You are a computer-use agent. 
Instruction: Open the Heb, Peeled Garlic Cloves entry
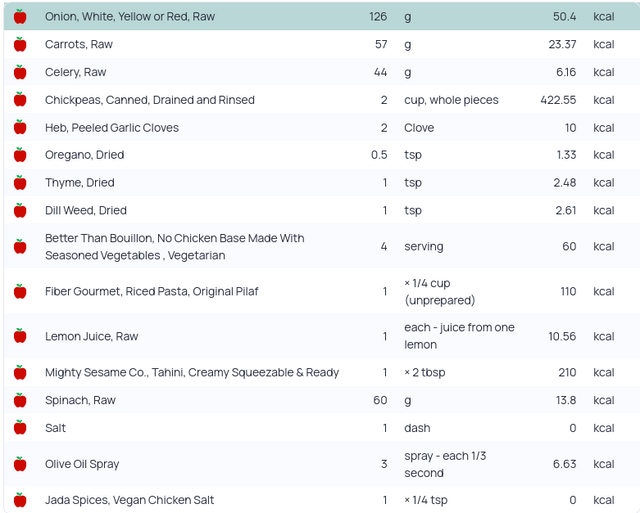pyautogui.click(x=110, y=128)
